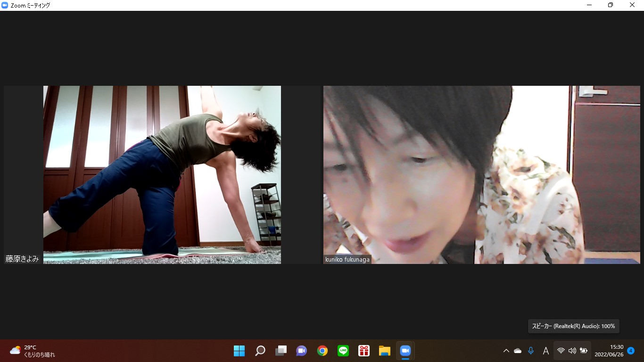Viewport: 644px width, 362px height.
Task: Open the OneDrive cloud tray icon
Action: tap(518, 351)
